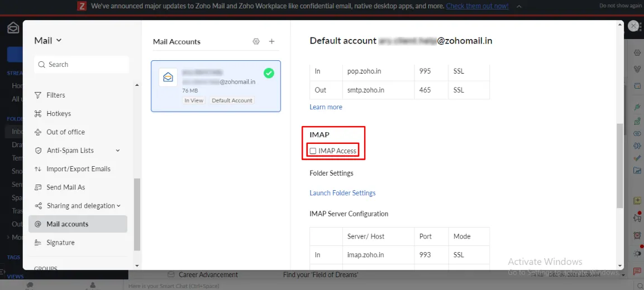Viewport: 644px width, 290px height.
Task: Click the Signature icon in sidebar
Action: pyautogui.click(x=38, y=243)
